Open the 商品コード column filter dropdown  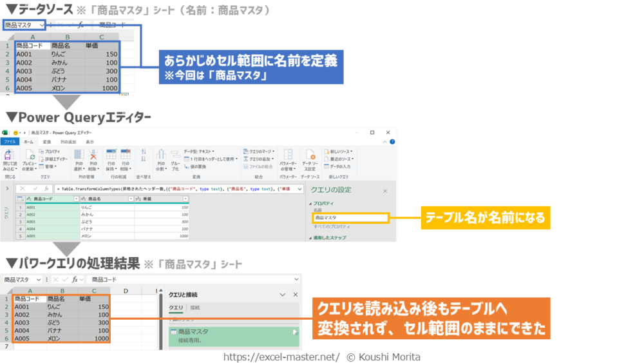click(x=75, y=199)
